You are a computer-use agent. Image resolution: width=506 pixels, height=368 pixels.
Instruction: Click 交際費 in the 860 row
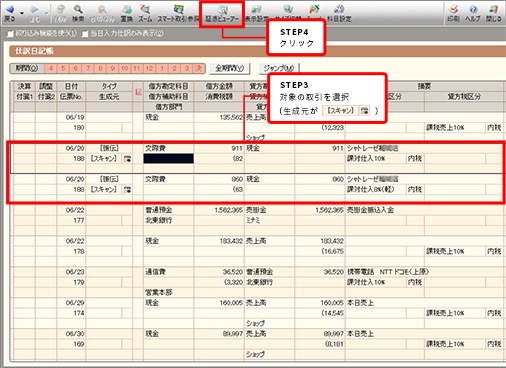pos(155,179)
